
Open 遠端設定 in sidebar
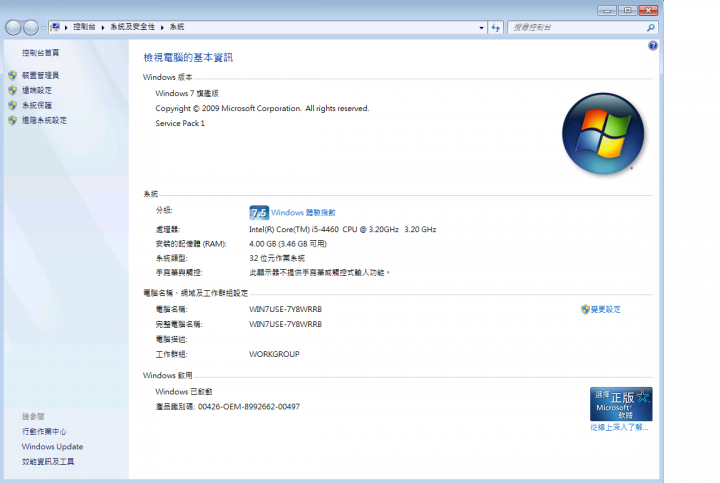(37, 90)
